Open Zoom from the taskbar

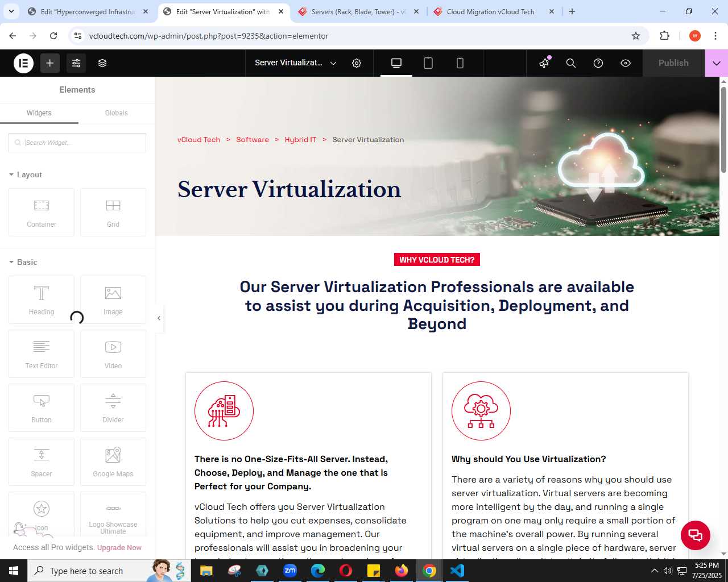point(290,571)
